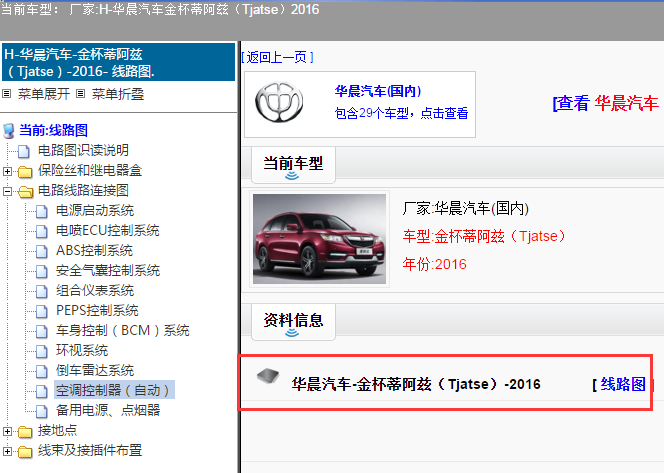This screenshot has height=473, width=664.
Task: Click 包含29个车型，点击查看 link
Action: [401, 113]
